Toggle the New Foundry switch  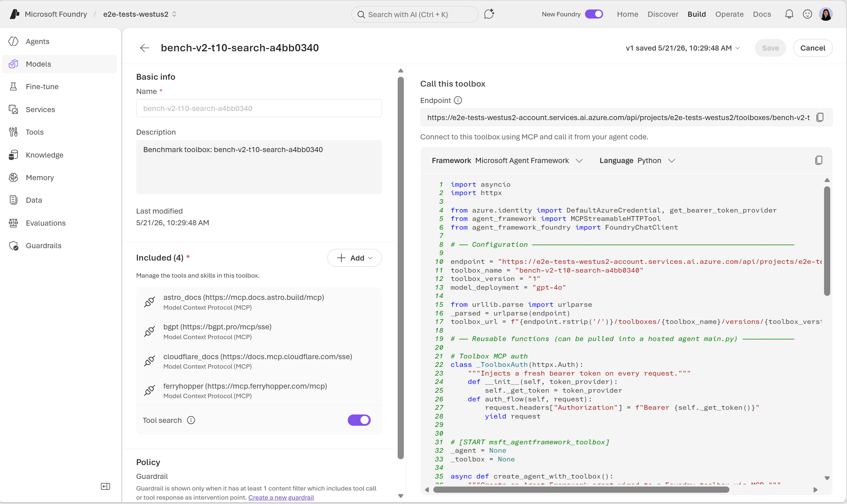(594, 14)
